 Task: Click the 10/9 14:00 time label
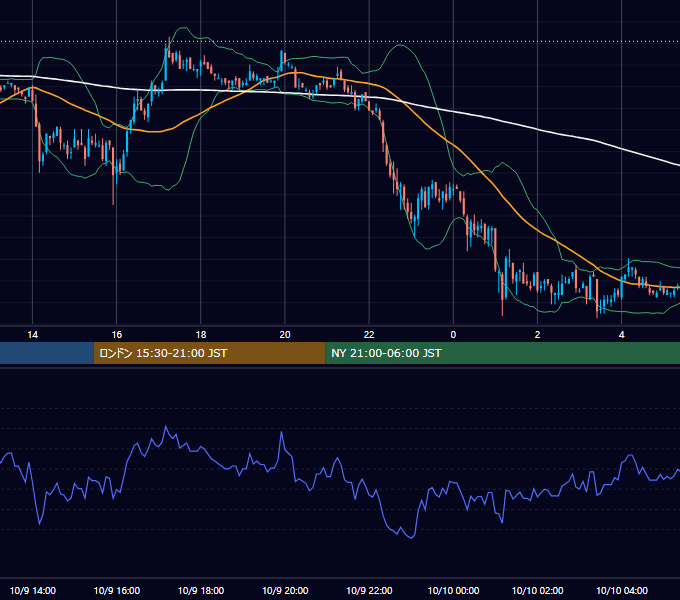(x=33, y=590)
